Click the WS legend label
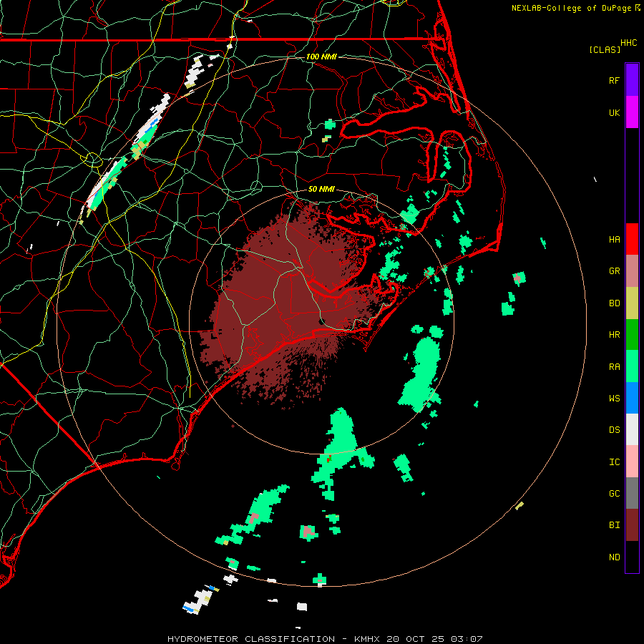This screenshot has height=644, width=644. point(614,399)
